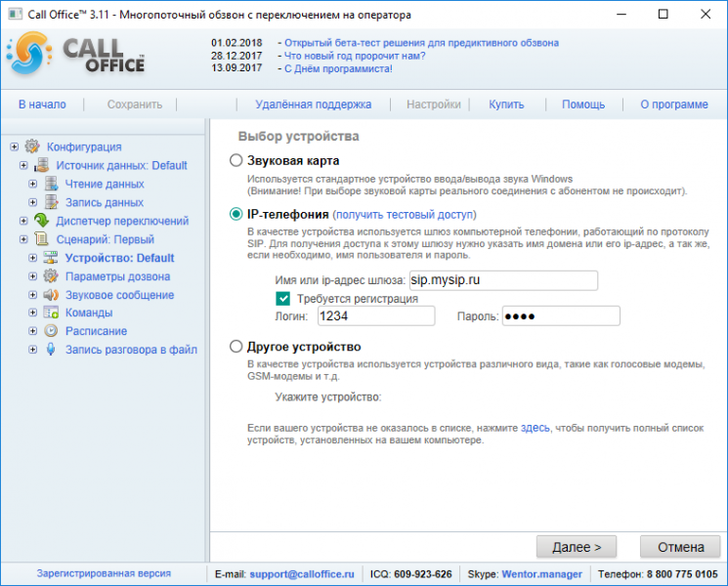Click the Конфигурация gear icon
The width and height of the screenshot is (728, 586).
click(x=32, y=146)
